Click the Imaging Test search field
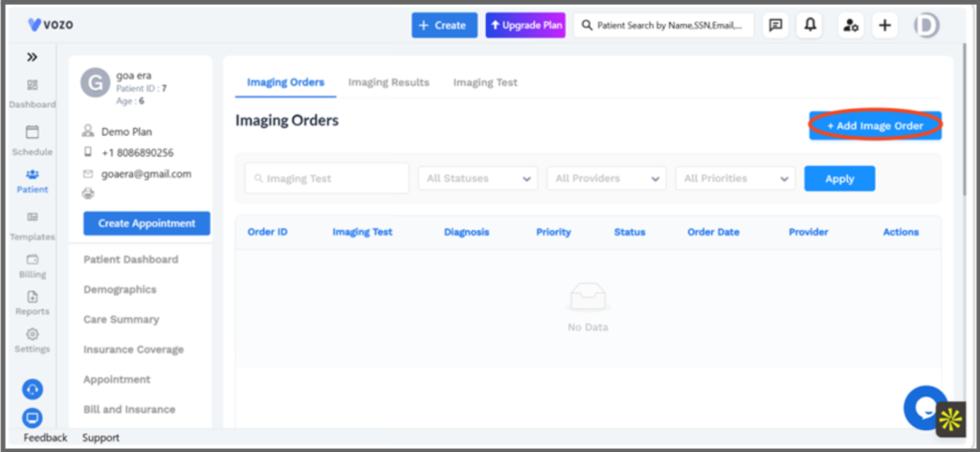Viewport: 980px width, 452px height. pyautogui.click(x=327, y=178)
